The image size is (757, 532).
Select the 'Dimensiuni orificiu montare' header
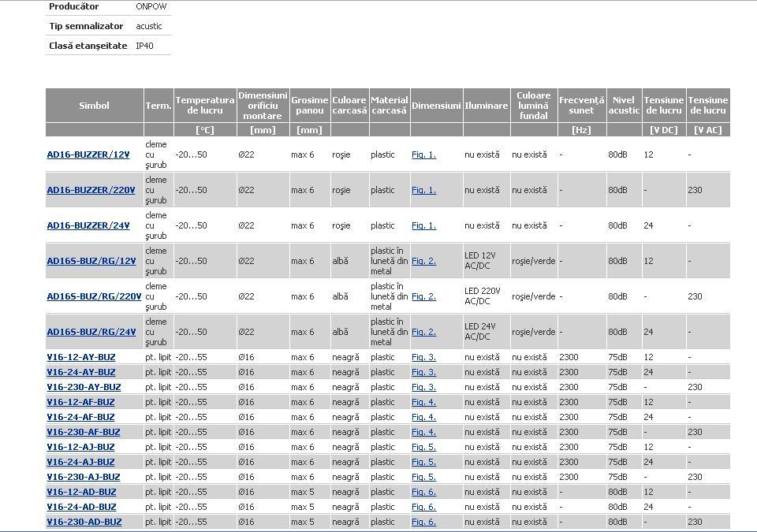point(263,106)
